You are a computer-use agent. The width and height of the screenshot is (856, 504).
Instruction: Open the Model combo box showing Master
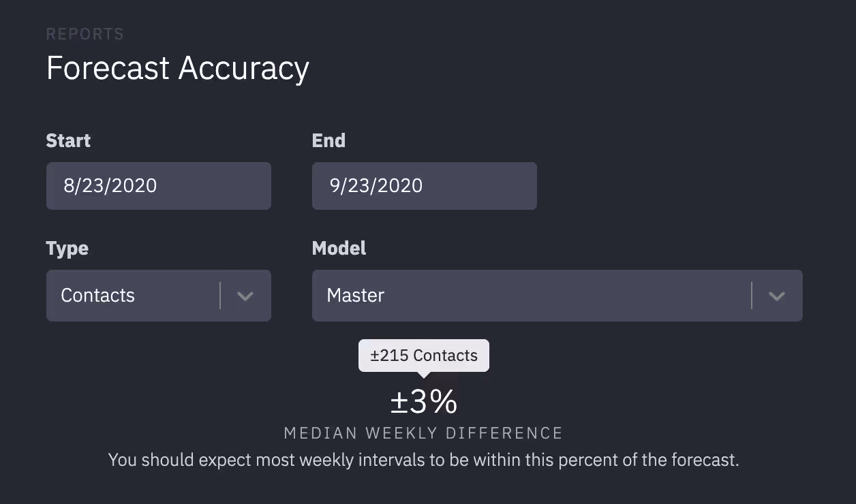coord(557,296)
